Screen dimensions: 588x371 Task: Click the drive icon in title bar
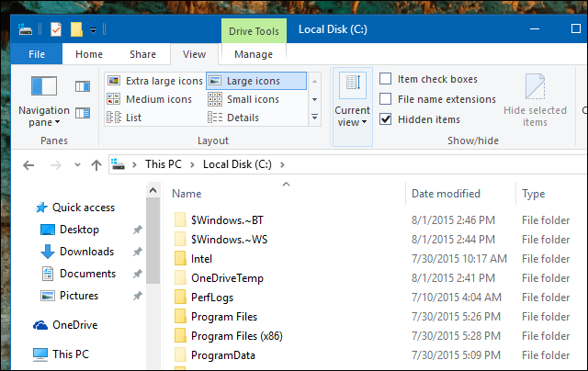pyautogui.click(x=25, y=29)
